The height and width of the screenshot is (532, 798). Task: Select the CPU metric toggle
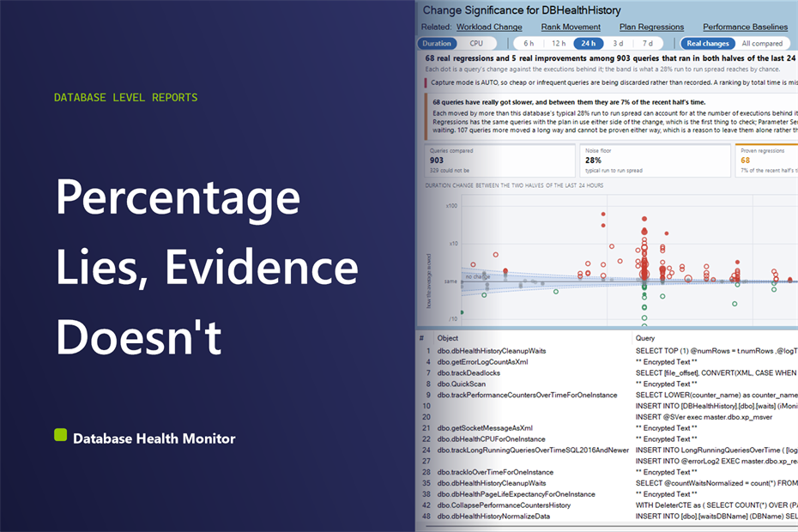(x=476, y=43)
